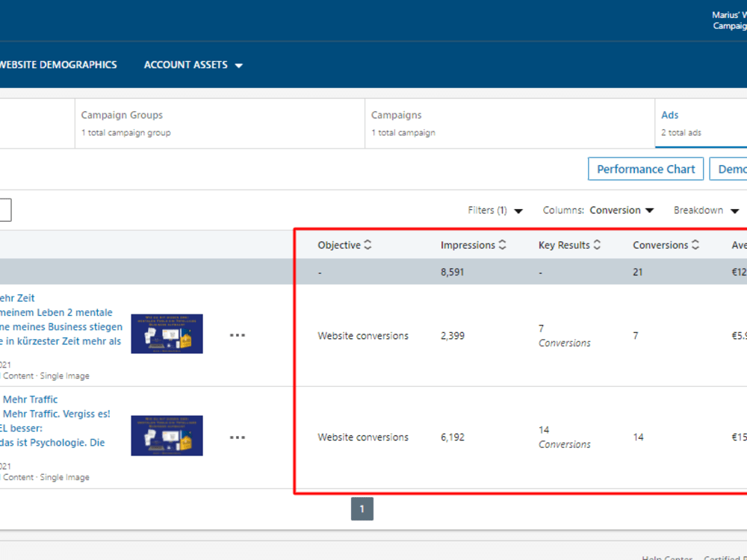Expand the Account Assets menu
Viewport: 747px width, 560px height.
tap(193, 65)
